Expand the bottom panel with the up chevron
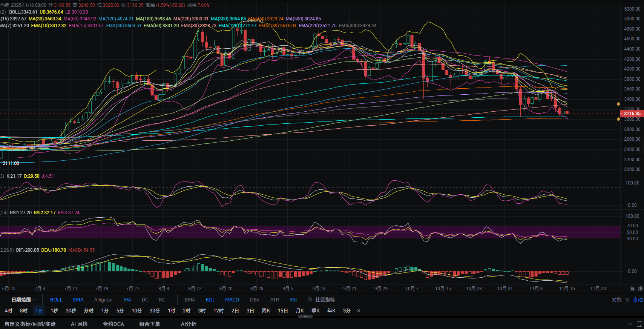The width and height of the screenshot is (644, 329). click(630, 324)
